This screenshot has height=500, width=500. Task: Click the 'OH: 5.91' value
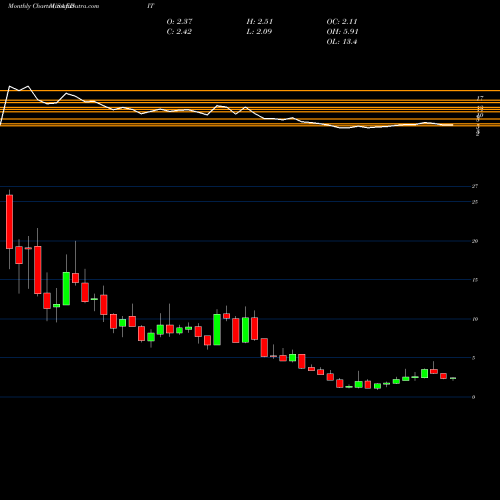tap(342, 32)
